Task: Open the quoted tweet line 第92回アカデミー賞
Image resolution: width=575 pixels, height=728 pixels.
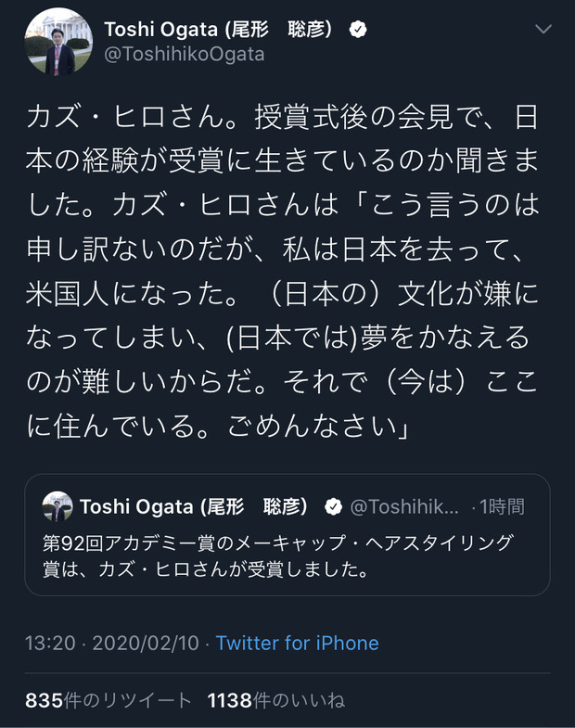Action: point(277,543)
